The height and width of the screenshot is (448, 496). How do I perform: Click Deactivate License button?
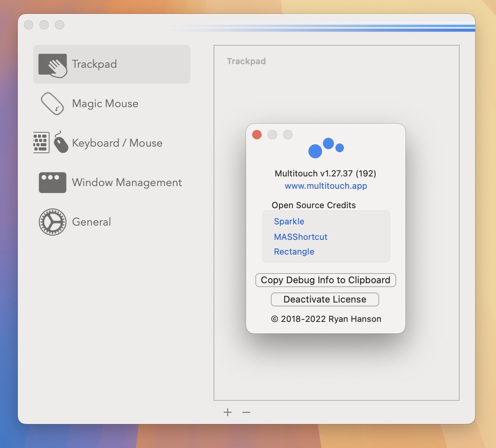click(x=325, y=299)
